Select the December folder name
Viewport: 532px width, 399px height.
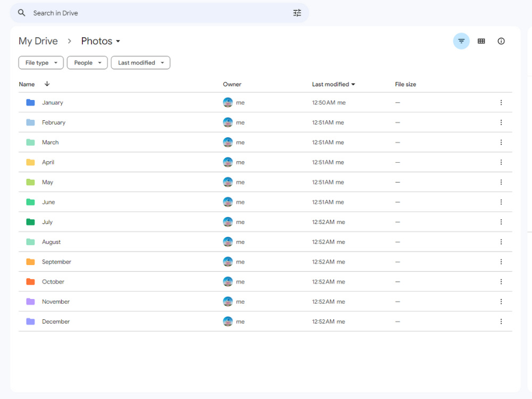(56, 321)
